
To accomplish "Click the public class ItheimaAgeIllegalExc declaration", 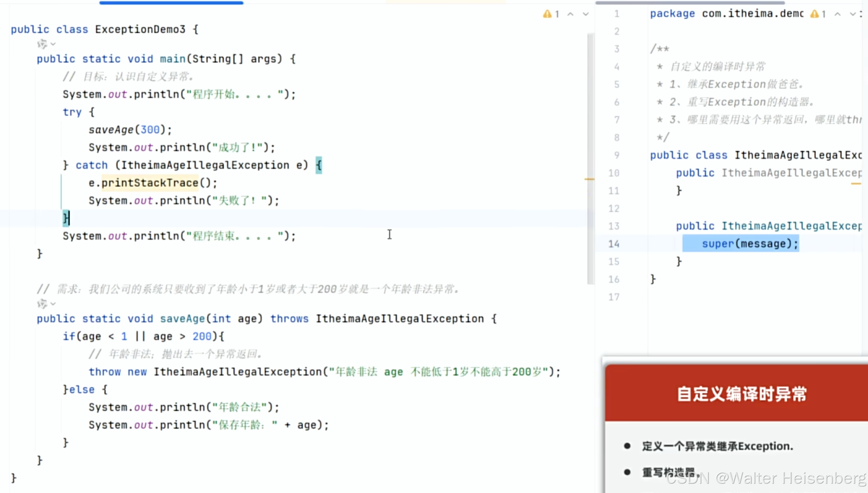I will pyautogui.click(x=756, y=155).
